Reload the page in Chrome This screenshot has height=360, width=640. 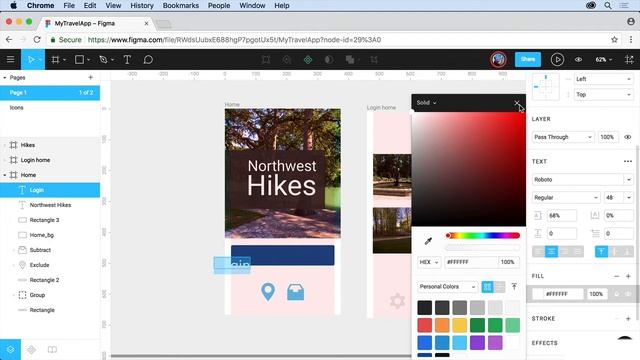coord(37,40)
